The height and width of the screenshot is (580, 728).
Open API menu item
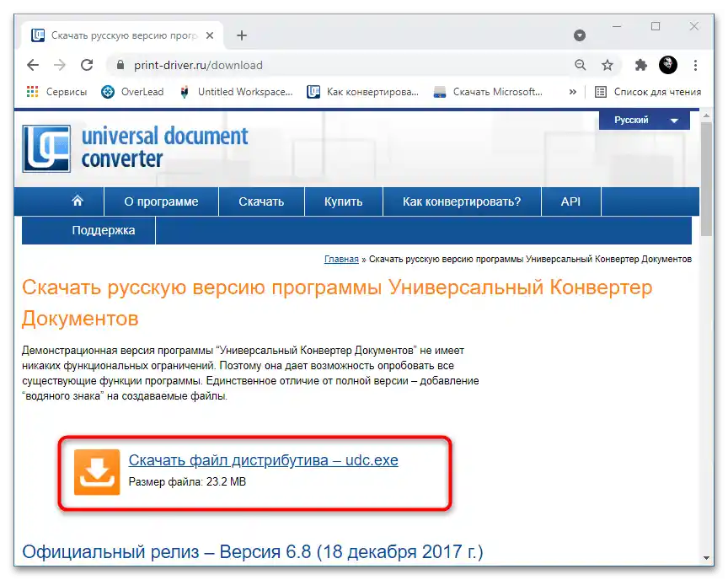pos(570,201)
